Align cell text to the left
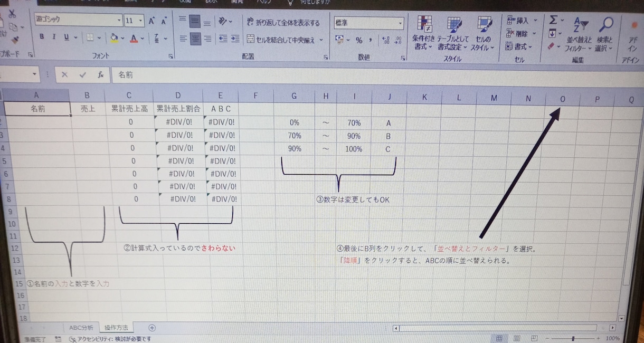 point(183,39)
